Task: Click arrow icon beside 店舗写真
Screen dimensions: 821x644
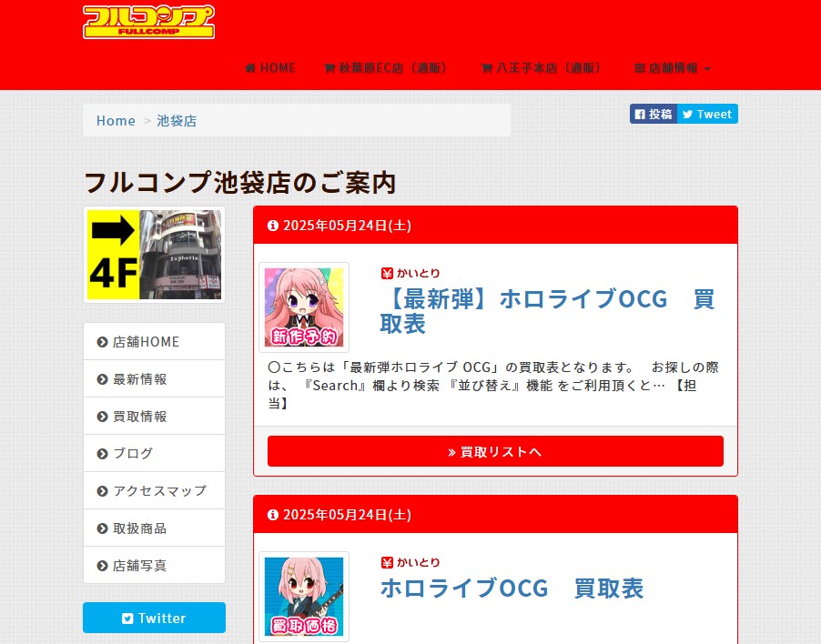Action: tap(102, 566)
